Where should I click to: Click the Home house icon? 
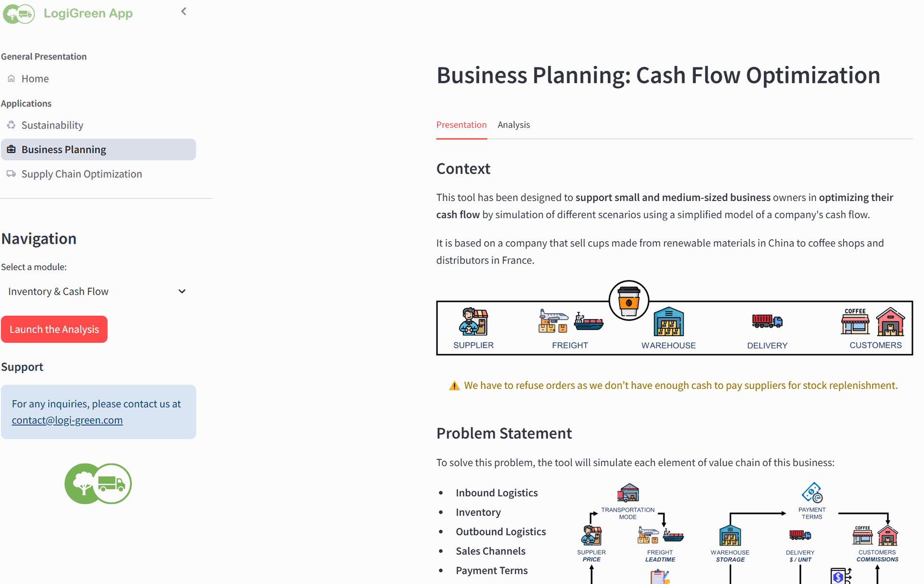[11, 78]
